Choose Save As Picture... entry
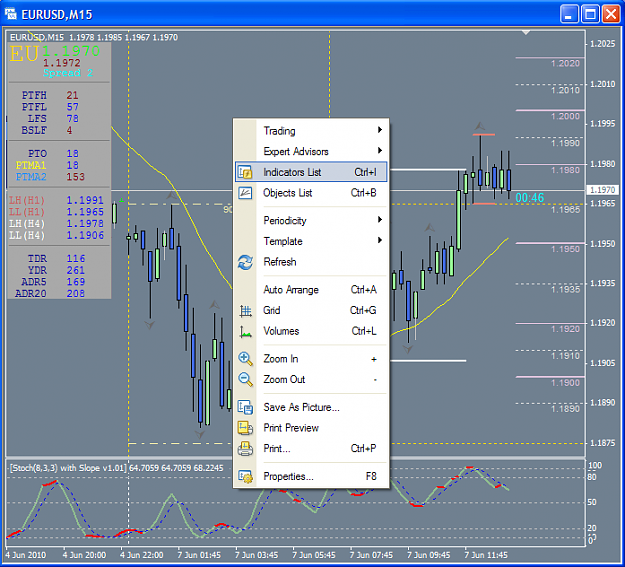625x567 pixels. (311, 407)
